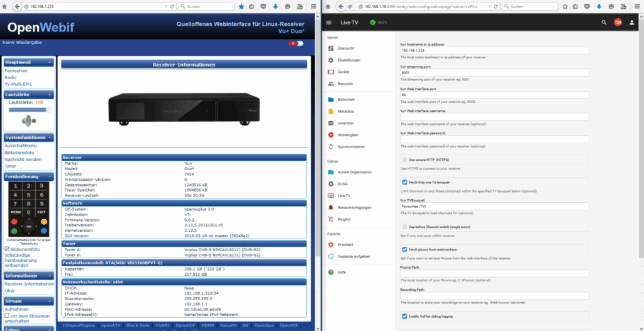Open Timer link in Systemfunktionen
The height and width of the screenshot is (331, 644).
(x=10, y=166)
